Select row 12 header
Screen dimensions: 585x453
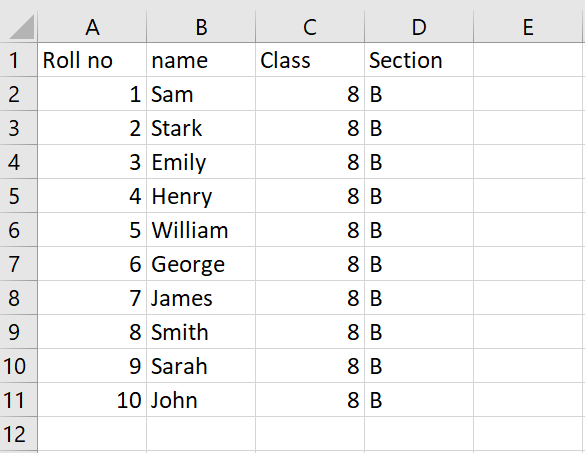click(18, 434)
